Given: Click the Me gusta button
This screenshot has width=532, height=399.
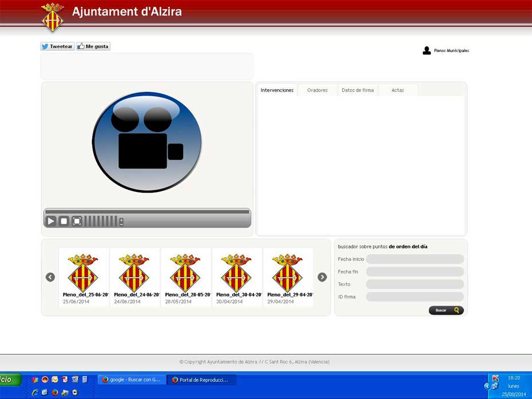Looking at the screenshot, I should click(93, 46).
